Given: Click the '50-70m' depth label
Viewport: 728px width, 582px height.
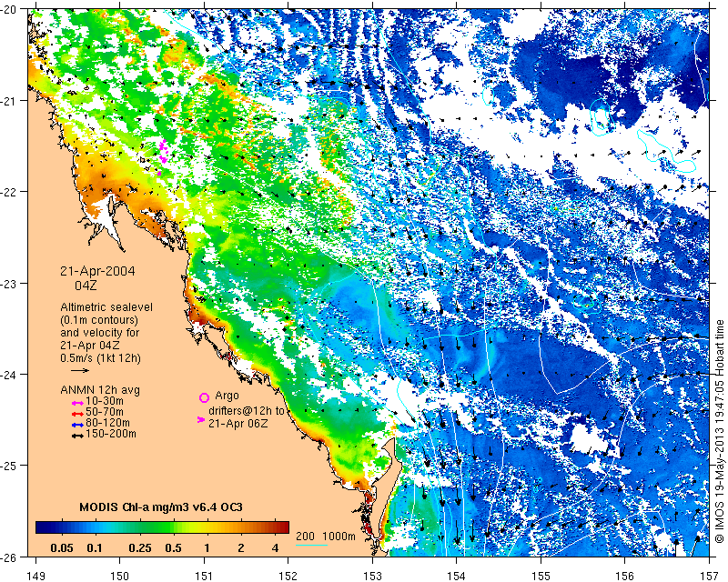Looking at the screenshot, I should 105,412.
